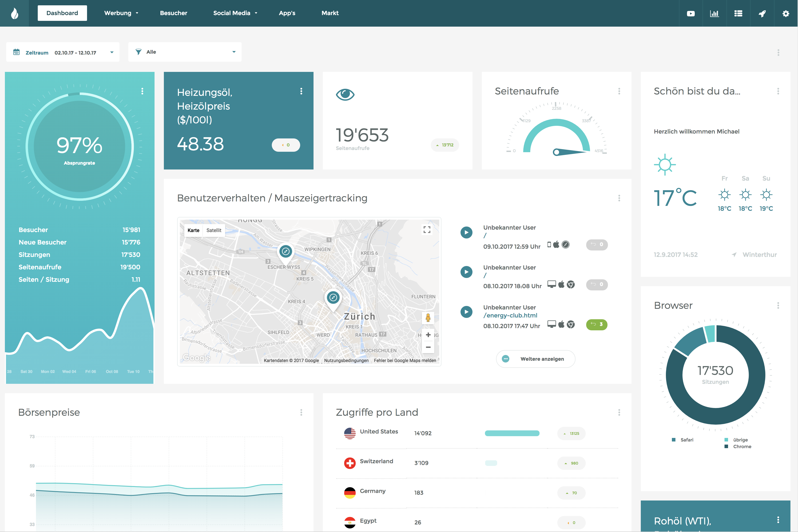Open the /energy-club.html link
The width and height of the screenshot is (798, 532).
click(510, 315)
